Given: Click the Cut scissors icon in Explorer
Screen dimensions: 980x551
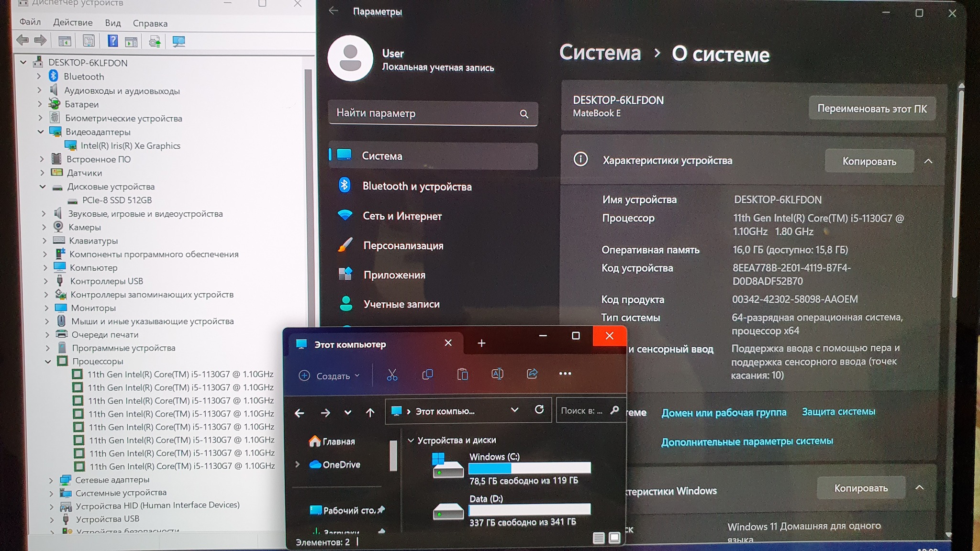Looking at the screenshot, I should [392, 375].
